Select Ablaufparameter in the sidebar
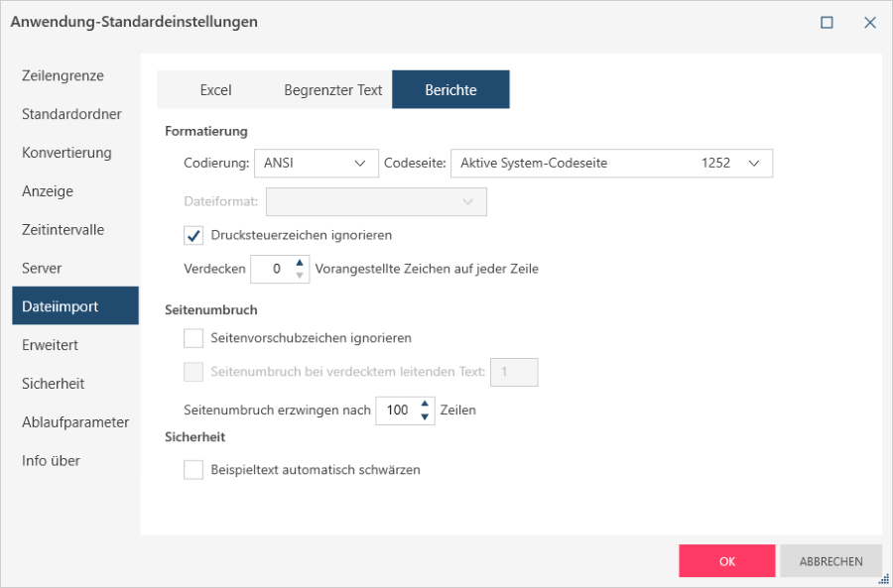Viewport: 893px width, 588px height. (75, 422)
